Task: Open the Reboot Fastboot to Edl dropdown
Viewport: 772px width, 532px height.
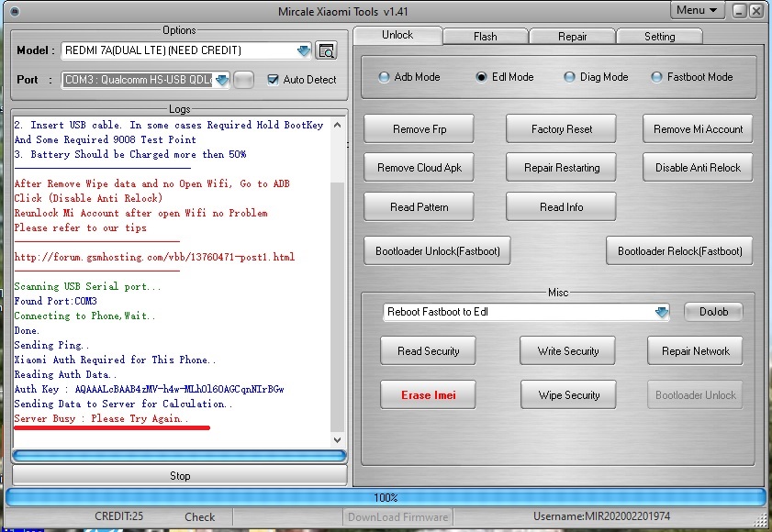Action: (662, 312)
